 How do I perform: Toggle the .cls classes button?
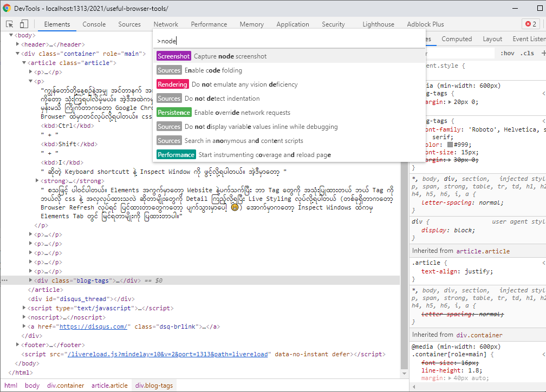coord(527,53)
